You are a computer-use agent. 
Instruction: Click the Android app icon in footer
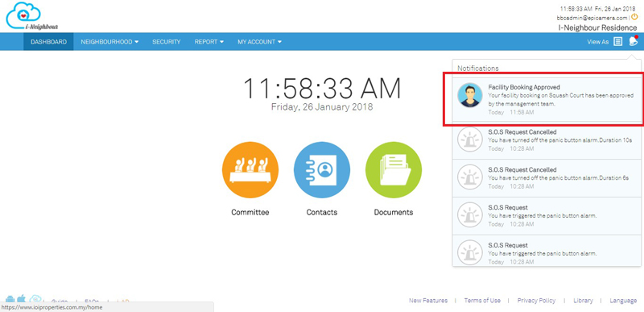coord(10,300)
